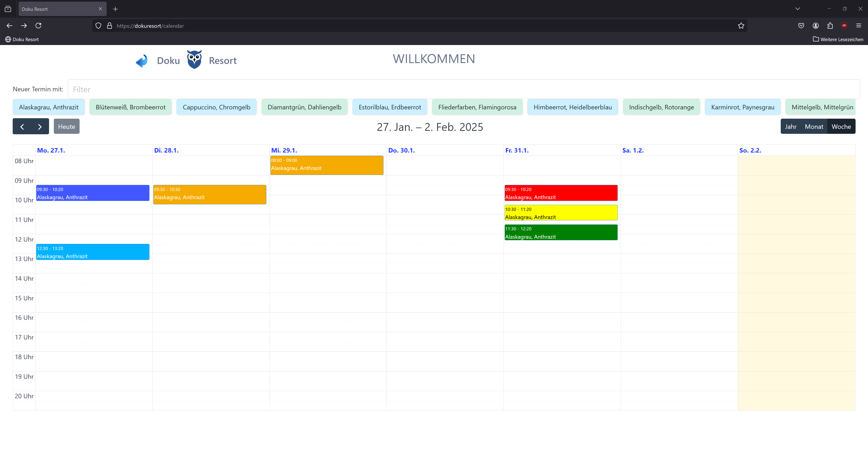This screenshot has height=469, width=868.
Task: Bookmark page with the star icon
Action: click(x=741, y=26)
